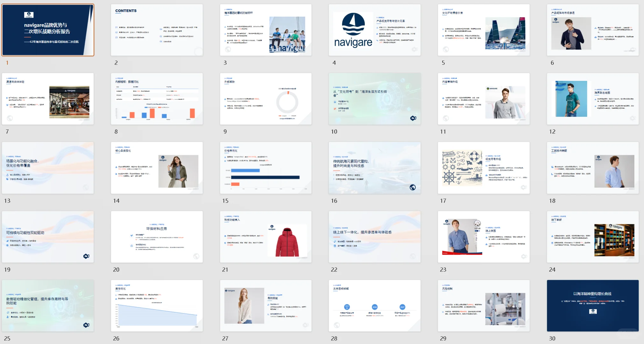Pick slide 14 with woman in olive jacket

pos(157,168)
